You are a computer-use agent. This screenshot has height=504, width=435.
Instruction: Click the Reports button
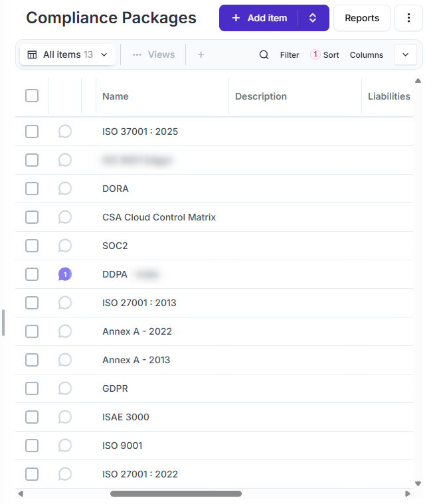(362, 18)
